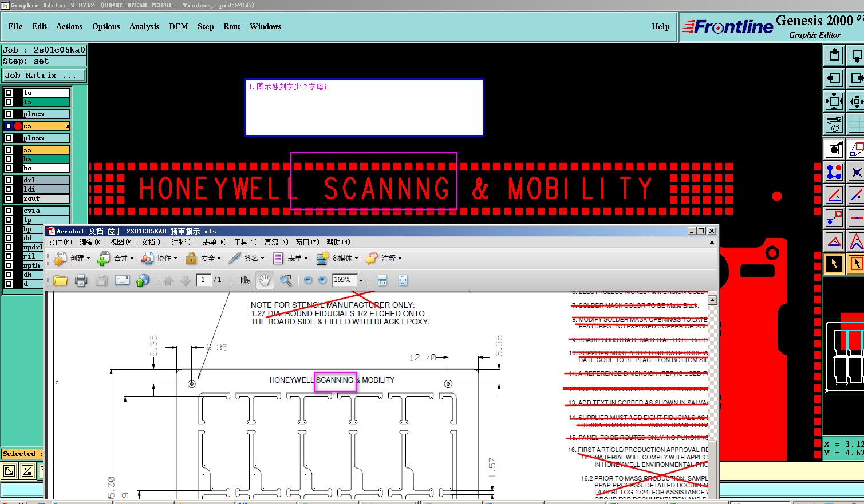The image size is (864, 504).
Task: Toggle display box for layer plnss
Action: pyautogui.click(x=9, y=138)
